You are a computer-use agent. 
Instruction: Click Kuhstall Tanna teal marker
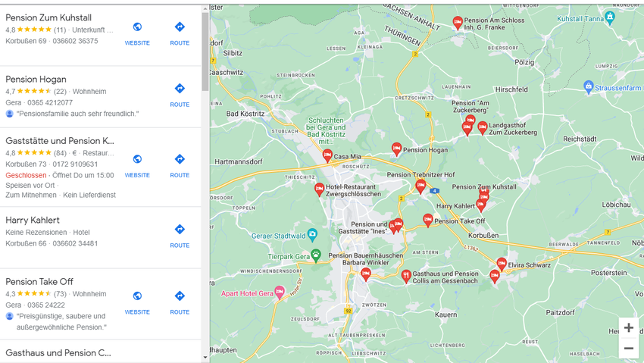(610, 18)
